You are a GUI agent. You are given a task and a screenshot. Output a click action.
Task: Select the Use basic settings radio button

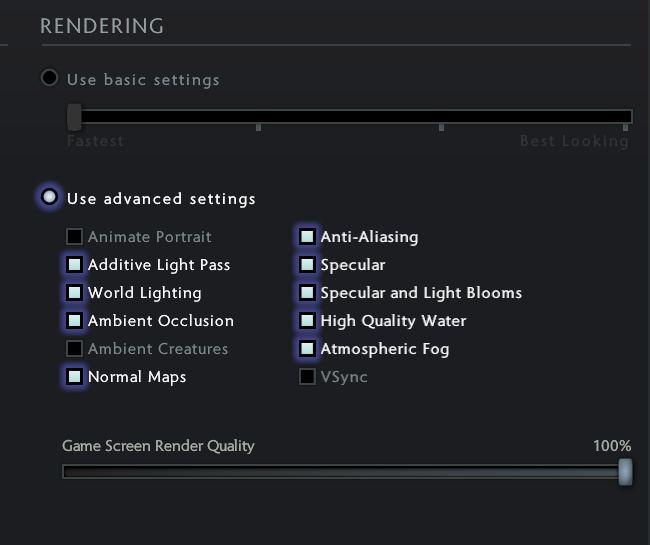(x=49, y=78)
